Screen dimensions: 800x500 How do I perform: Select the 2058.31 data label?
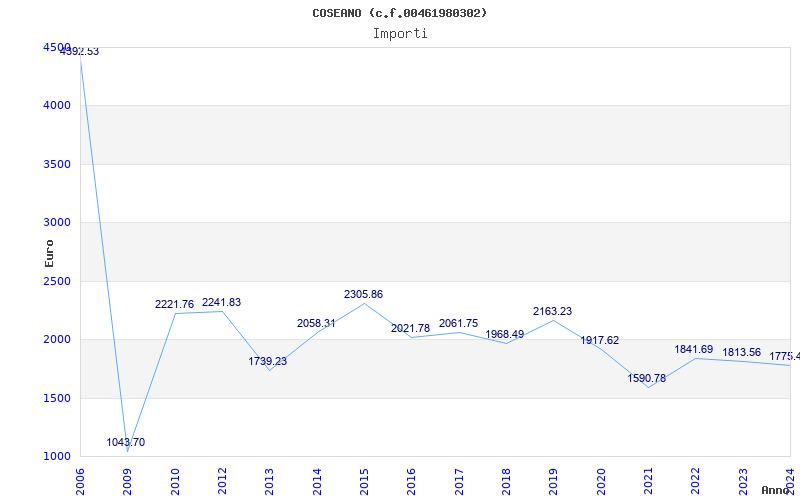coord(316,323)
